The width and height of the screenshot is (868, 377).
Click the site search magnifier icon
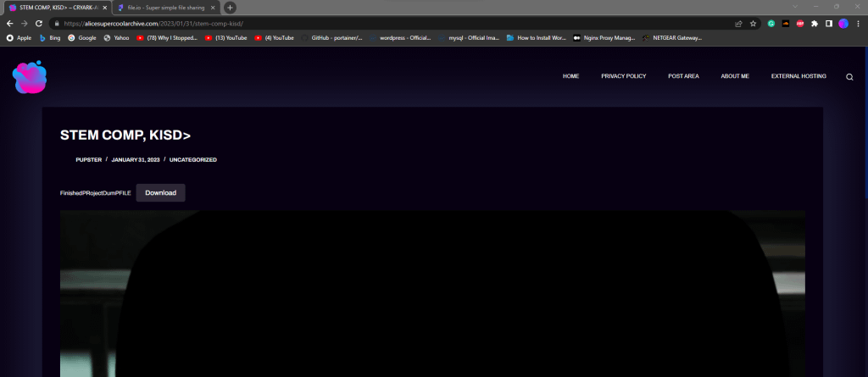(x=849, y=76)
